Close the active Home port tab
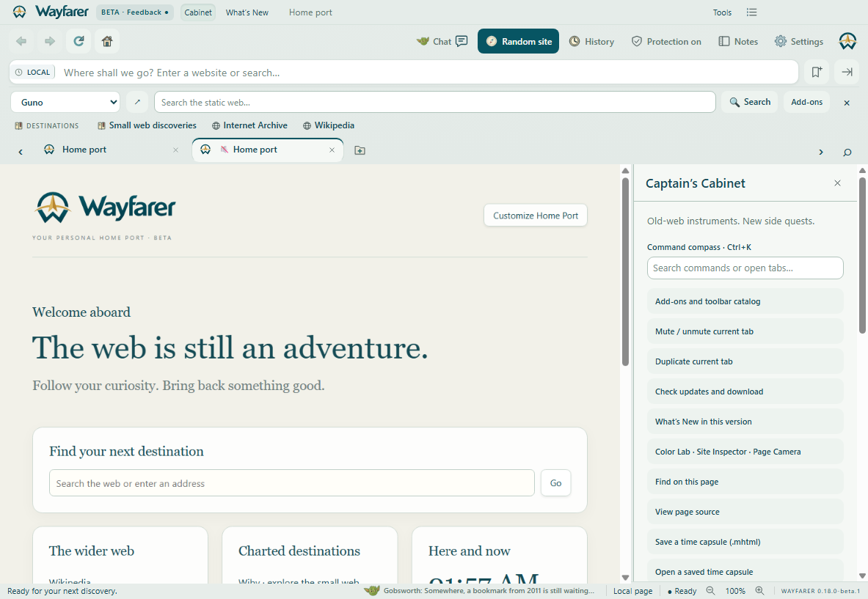The height and width of the screenshot is (599, 868). [x=332, y=150]
